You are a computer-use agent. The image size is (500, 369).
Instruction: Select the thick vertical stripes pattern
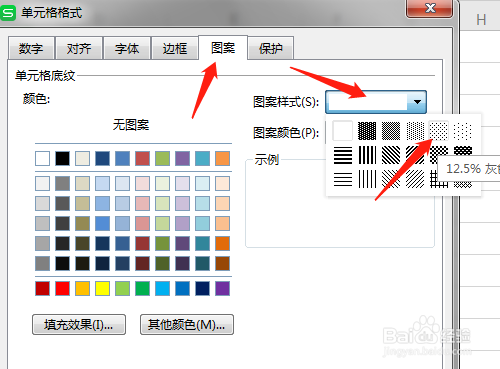(x=367, y=155)
